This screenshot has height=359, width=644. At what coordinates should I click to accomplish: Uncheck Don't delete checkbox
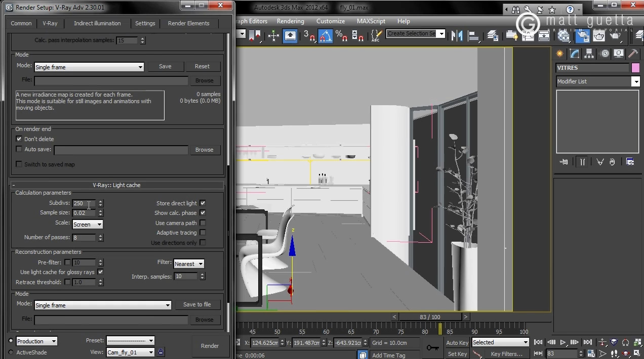pos(19,139)
